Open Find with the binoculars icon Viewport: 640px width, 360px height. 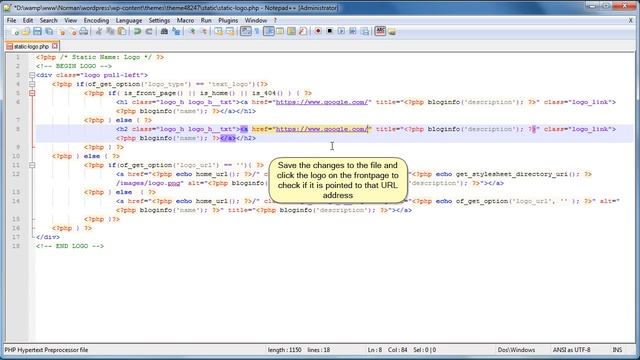(164, 31)
